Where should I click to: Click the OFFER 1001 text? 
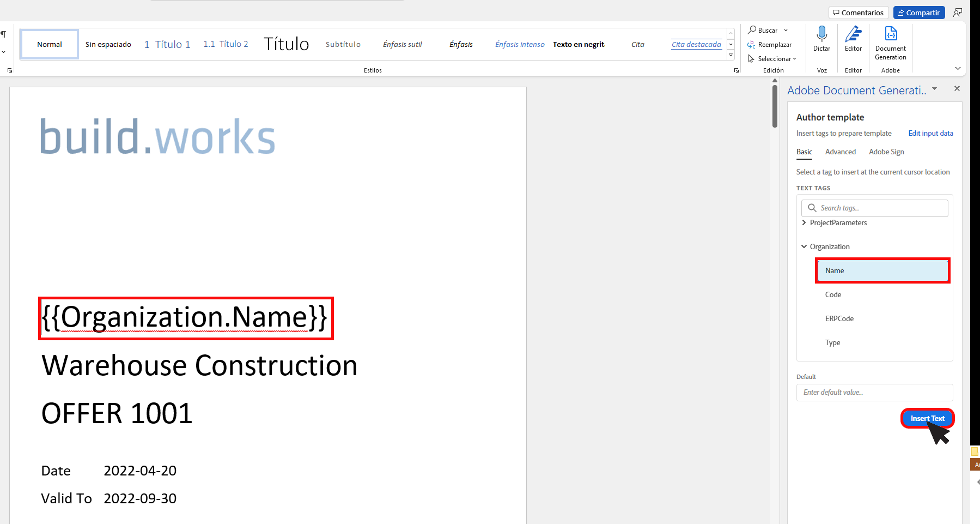point(117,413)
